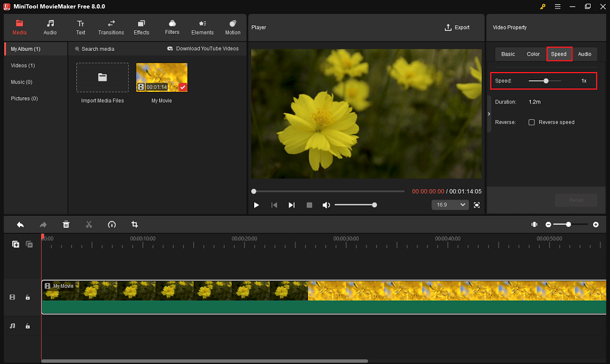This screenshot has height=364, width=610.
Task: Open the Filters tab
Action: pos(172,28)
